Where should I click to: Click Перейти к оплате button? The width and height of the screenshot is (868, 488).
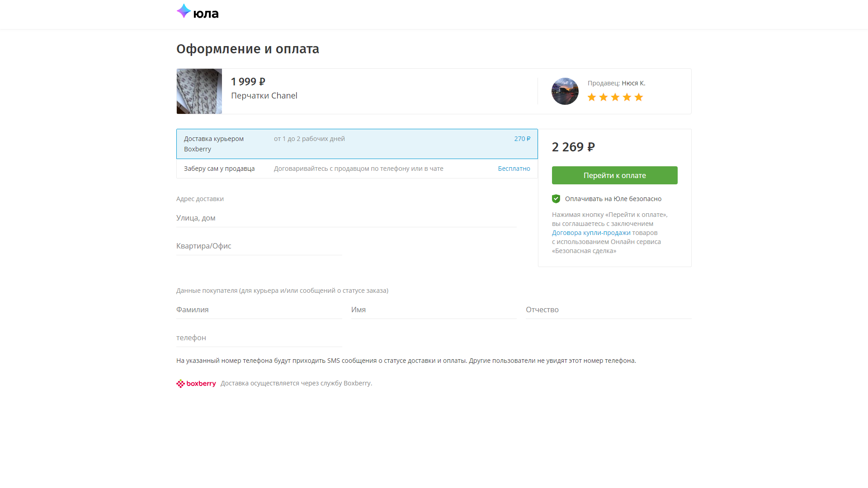(x=615, y=175)
